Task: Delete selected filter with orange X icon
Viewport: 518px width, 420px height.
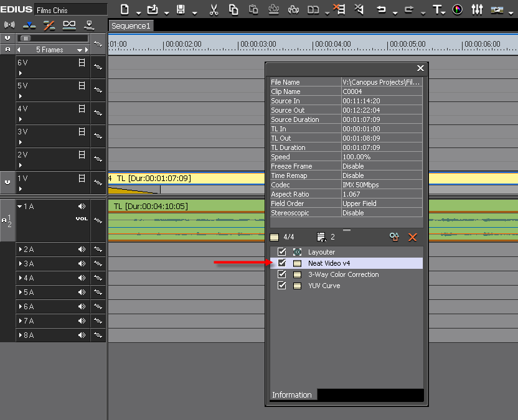Action: coord(412,237)
